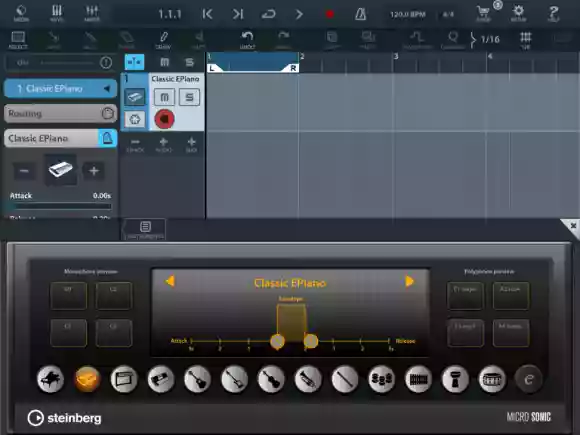Toggle cycle loop mode

269,14
